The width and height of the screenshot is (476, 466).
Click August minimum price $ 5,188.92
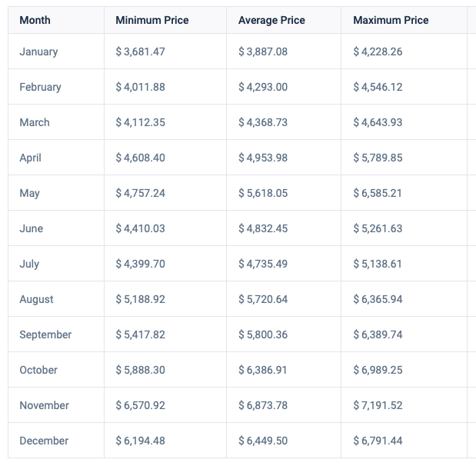coord(140,299)
